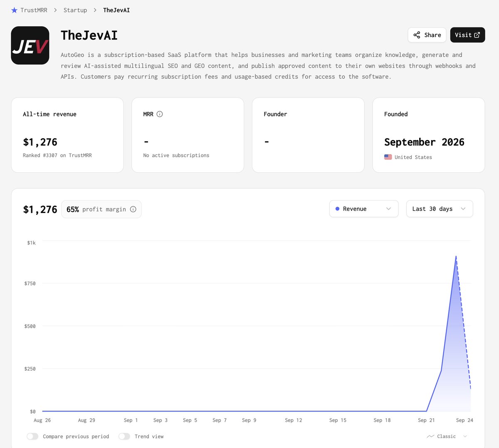Screen dimensions: 499x448
Task: Click the profit margin info icon
Action: pyautogui.click(x=133, y=209)
